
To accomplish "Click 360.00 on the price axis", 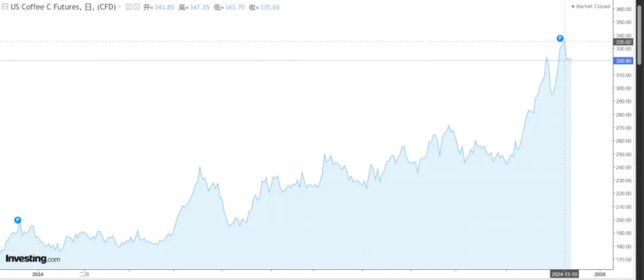I will coord(623,9).
